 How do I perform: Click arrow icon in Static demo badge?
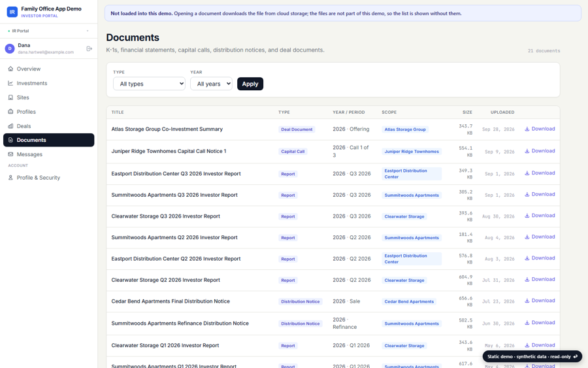pos(575,356)
